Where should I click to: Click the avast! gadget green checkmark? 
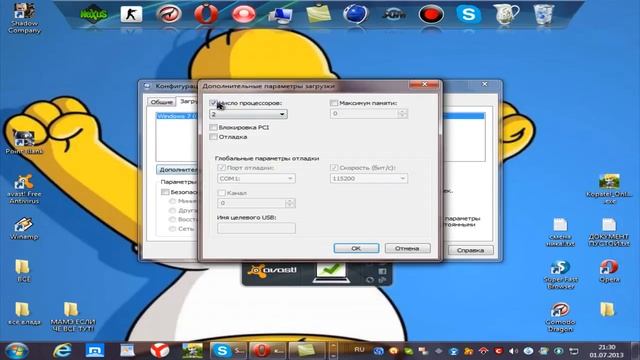(331, 270)
